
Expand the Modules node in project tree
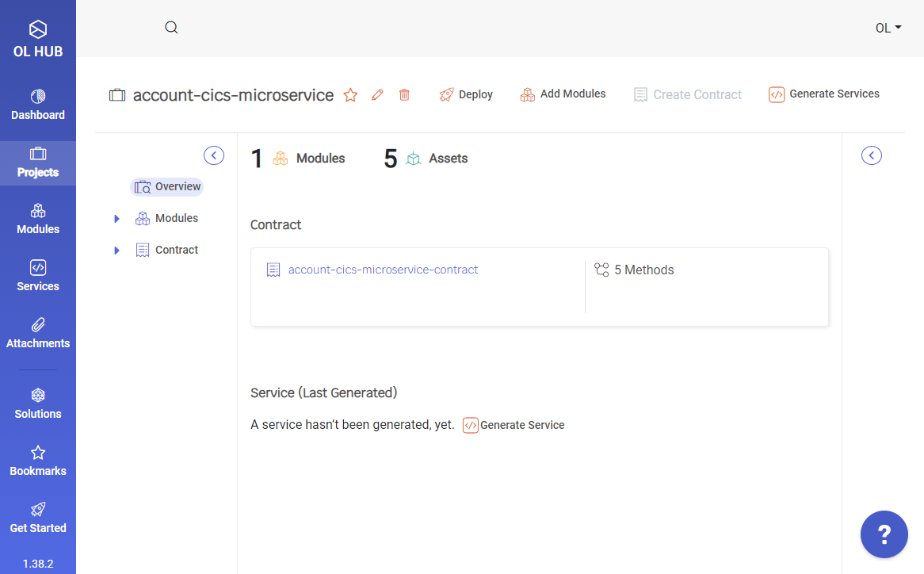[116, 218]
